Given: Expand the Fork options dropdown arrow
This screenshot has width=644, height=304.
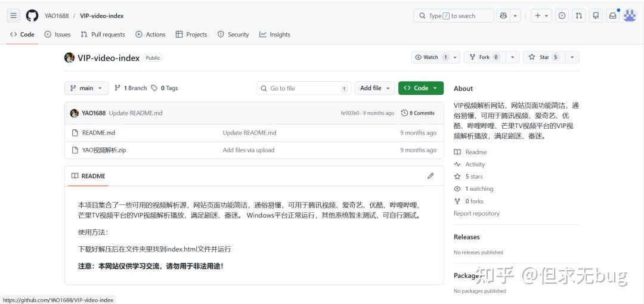Looking at the screenshot, I should coord(513,57).
